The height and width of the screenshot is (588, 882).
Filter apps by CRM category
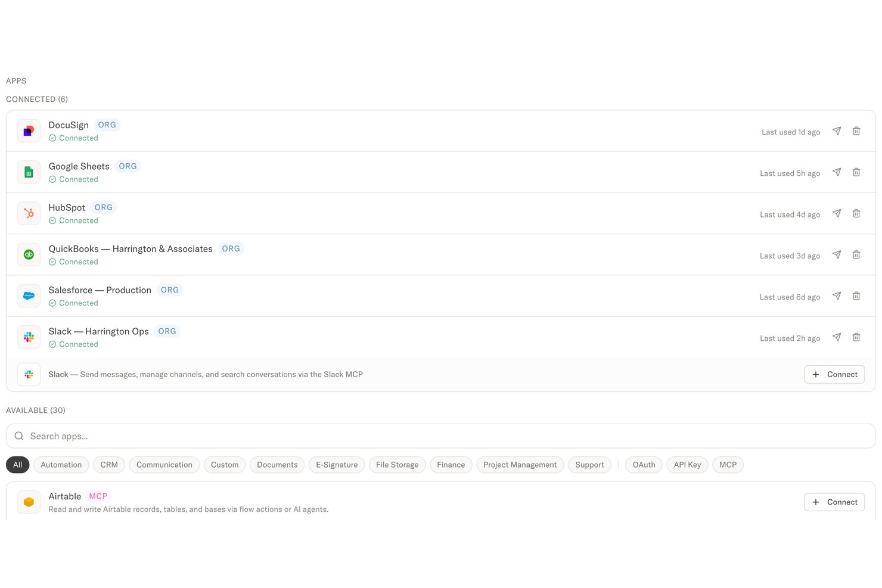[109, 465]
